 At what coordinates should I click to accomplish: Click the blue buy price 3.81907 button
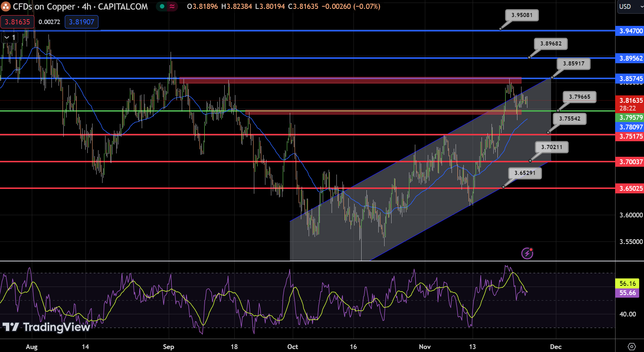(x=81, y=22)
